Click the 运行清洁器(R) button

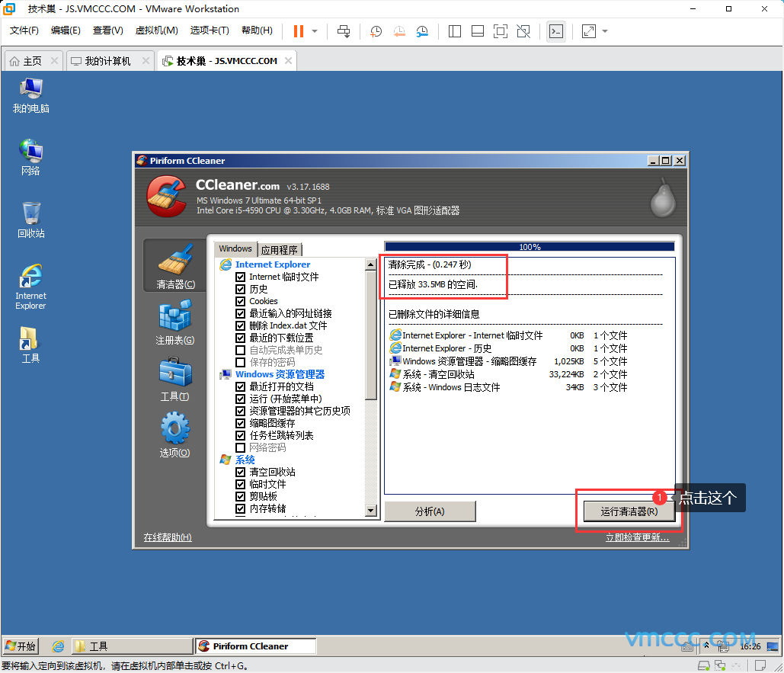(629, 511)
